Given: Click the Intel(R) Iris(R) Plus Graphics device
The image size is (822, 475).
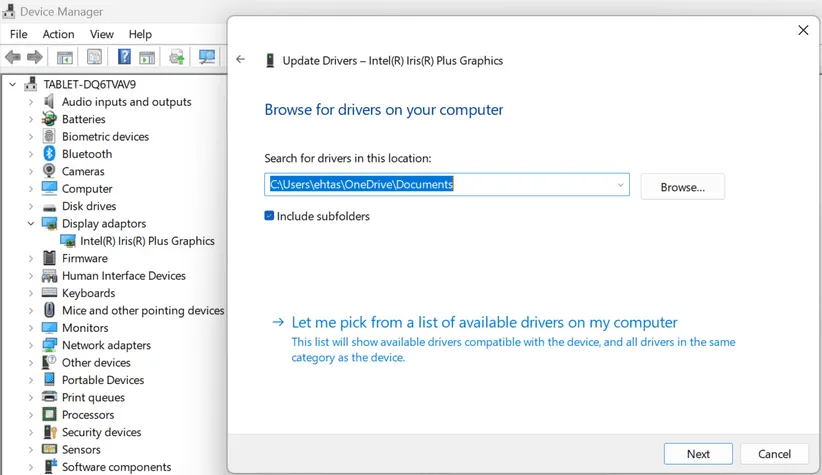Looking at the screenshot, I should click(x=147, y=241).
